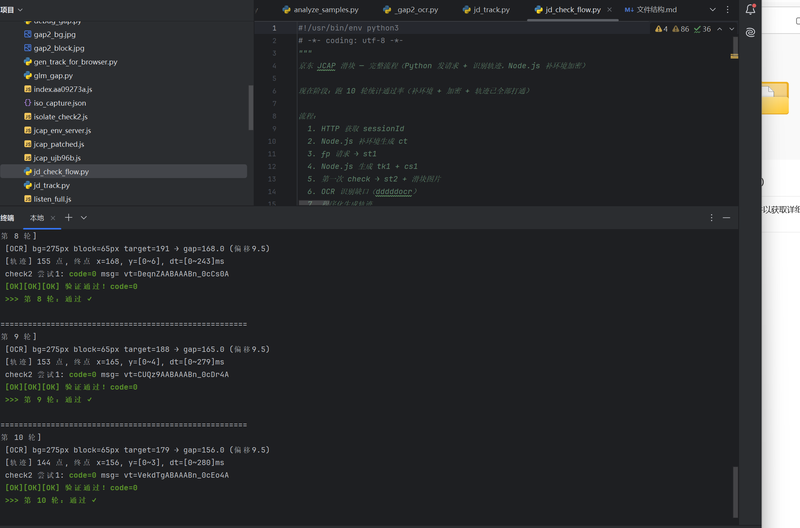
Task: Select the 终端 tool window label
Action: 7,218
